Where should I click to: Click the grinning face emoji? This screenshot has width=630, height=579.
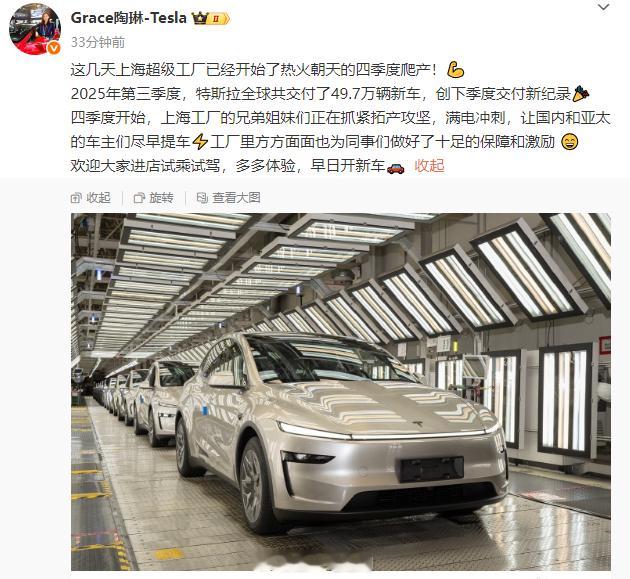569,142
